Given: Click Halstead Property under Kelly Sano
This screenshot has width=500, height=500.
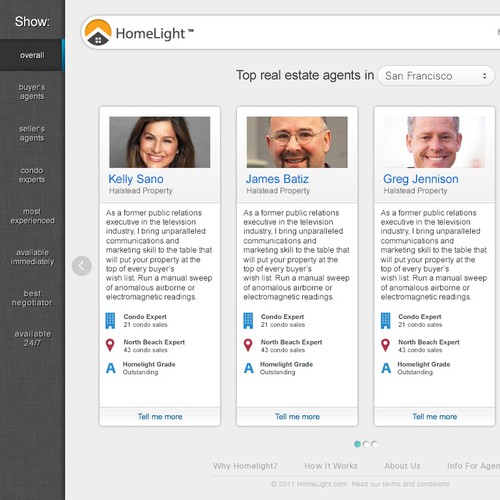Looking at the screenshot, I should pyautogui.click(x=141, y=191).
